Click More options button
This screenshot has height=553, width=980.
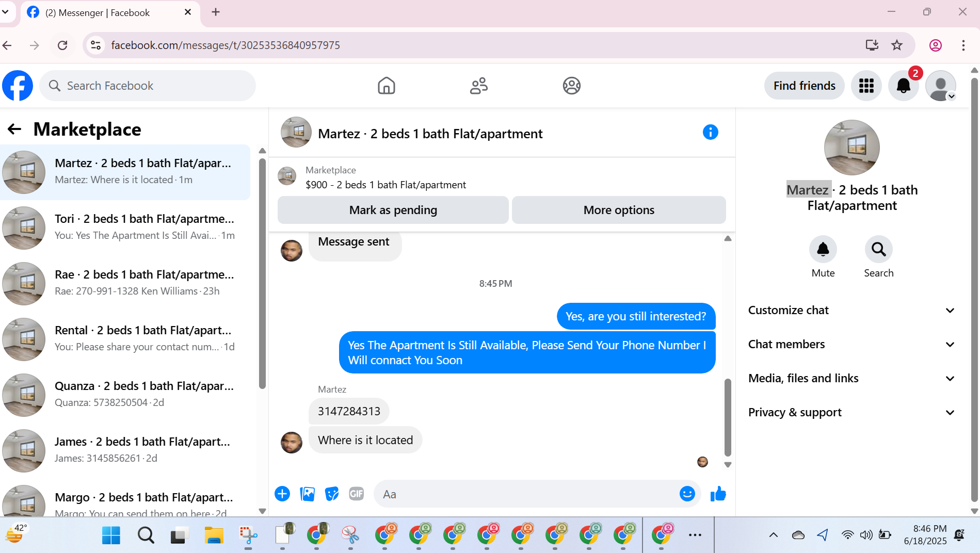click(x=619, y=210)
